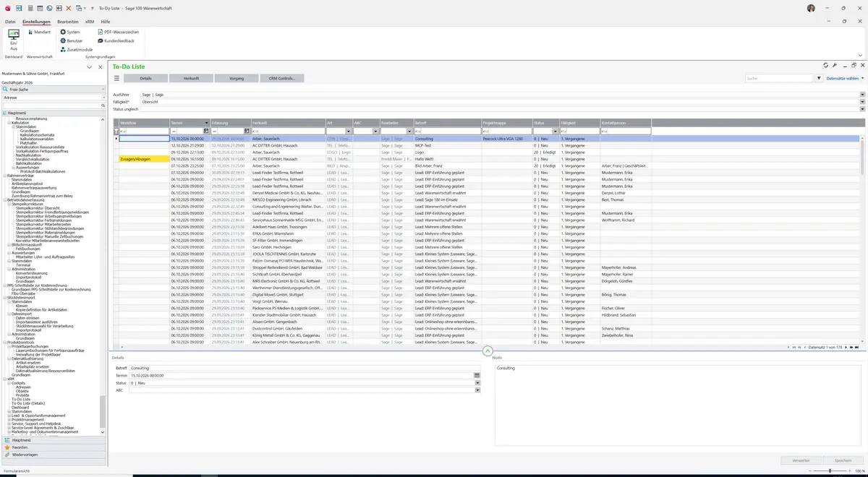Screen dimensions: 868x477
Task: Open the xRM ribbon tab
Action: [90, 22]
